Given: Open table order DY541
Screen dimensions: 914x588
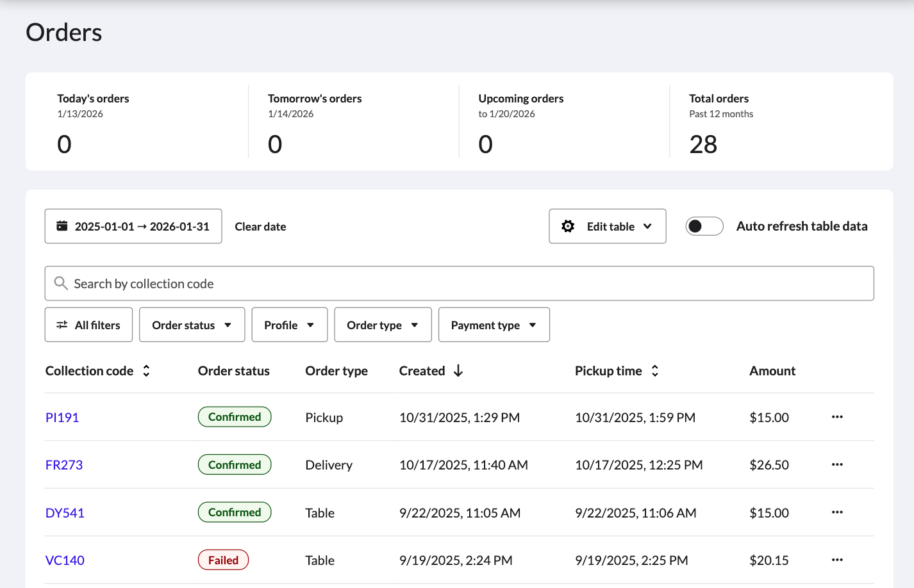Looking at the screenshot, I should coord(65,512).
